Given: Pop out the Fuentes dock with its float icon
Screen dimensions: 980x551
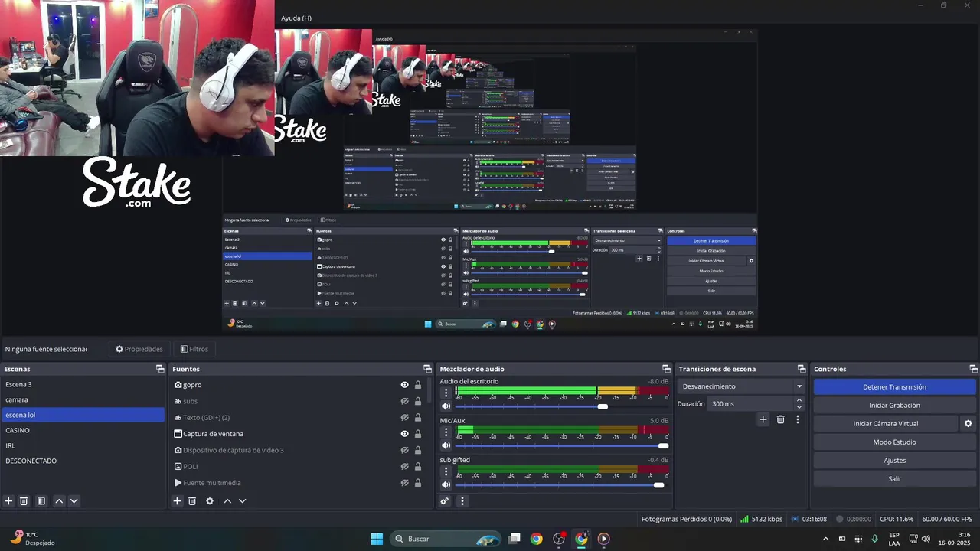Looking at the screenshot, I should tap(427, 369).
